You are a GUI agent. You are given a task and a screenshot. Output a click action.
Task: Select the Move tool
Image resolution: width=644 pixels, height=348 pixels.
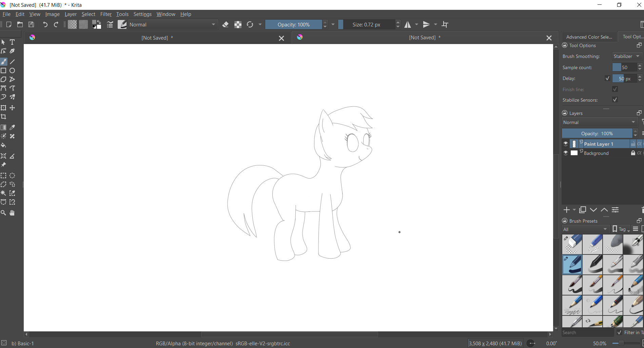(13, 108)
